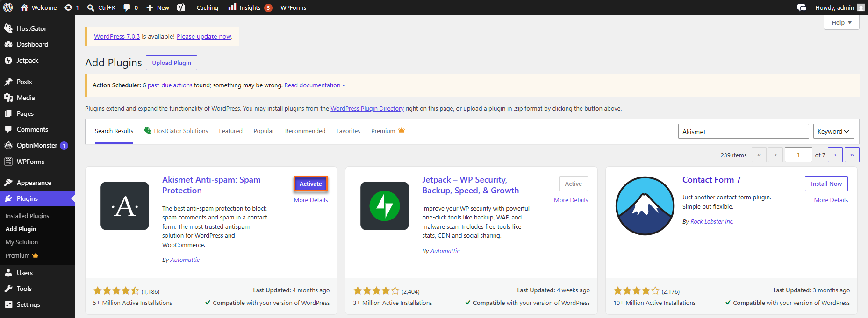Open the New content menu
The image size is (868, 318).
click(158, 7)
